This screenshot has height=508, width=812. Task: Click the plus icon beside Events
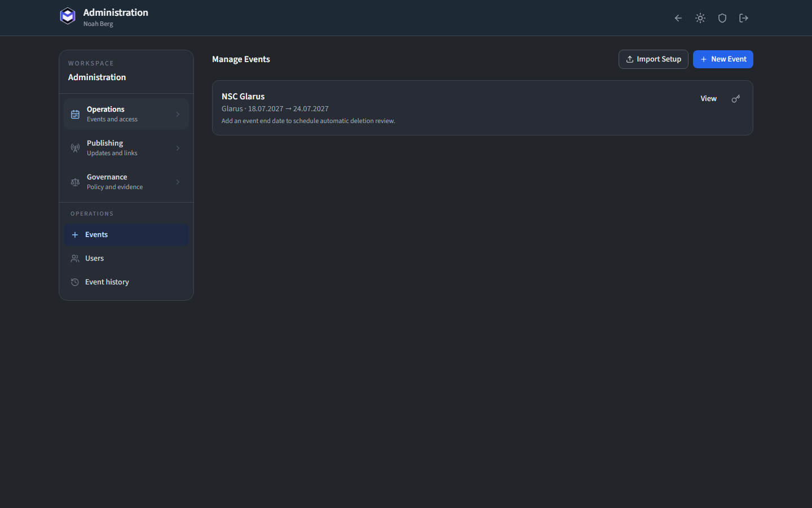(x=75, y=235)
